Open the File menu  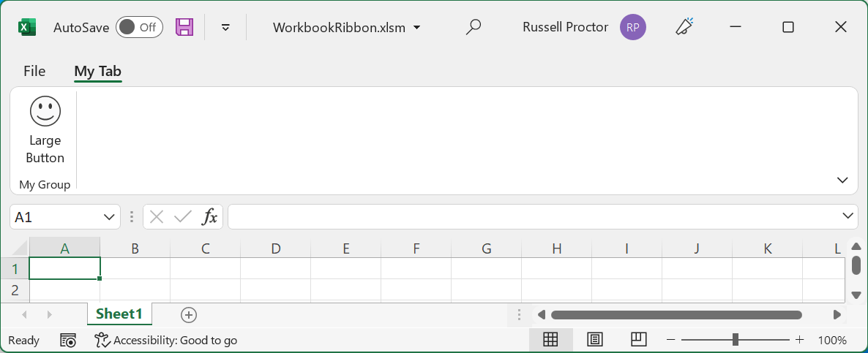click(x=34, y=72)
